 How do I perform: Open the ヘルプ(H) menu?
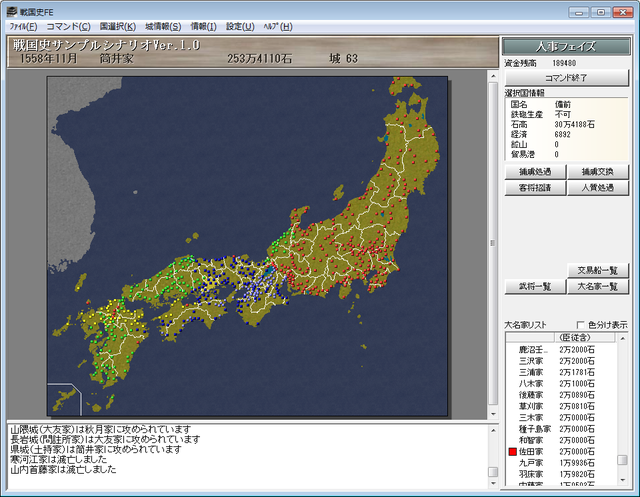click(278, 27)
